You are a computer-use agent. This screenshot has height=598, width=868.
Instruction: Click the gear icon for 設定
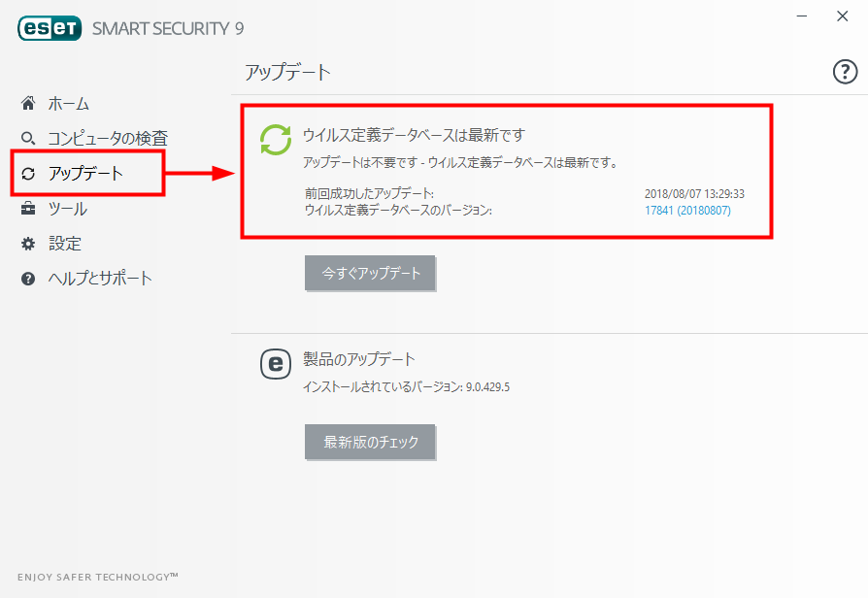(x=28, y=244)
